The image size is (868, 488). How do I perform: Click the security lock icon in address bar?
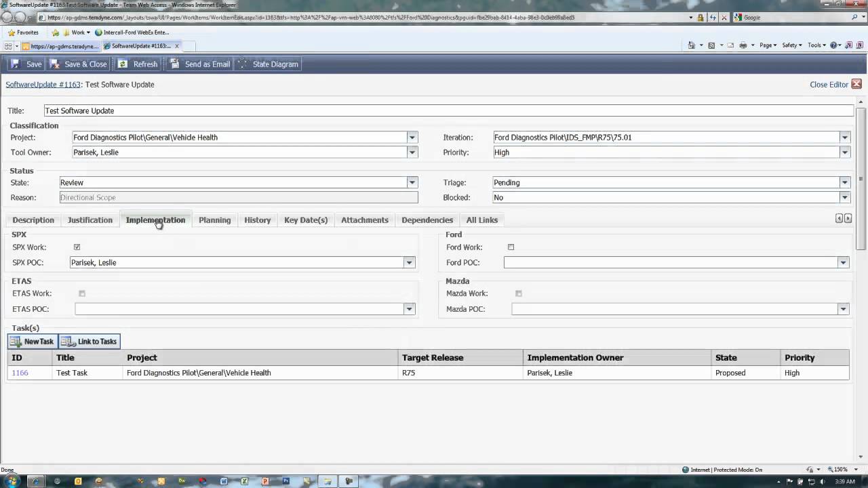tap(700, 18)
